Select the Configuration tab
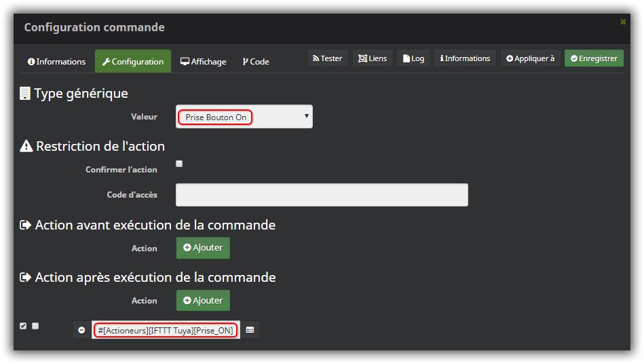This screenshot has width=644, height=364. (x=132, y=62)
